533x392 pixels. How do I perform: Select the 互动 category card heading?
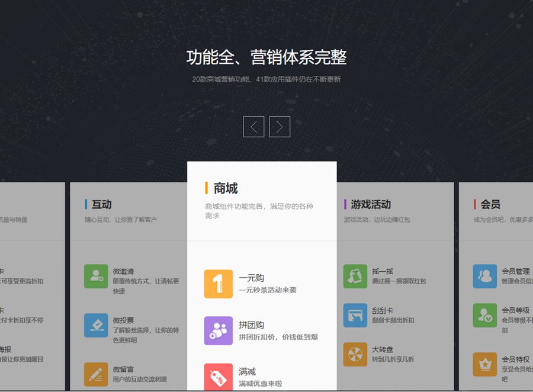click(101, 204)
